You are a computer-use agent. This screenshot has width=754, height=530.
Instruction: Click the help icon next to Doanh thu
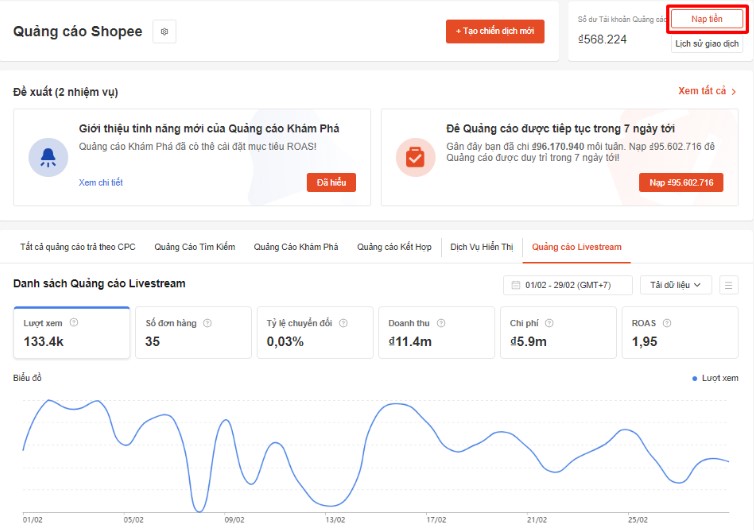[x=441, y=323]
